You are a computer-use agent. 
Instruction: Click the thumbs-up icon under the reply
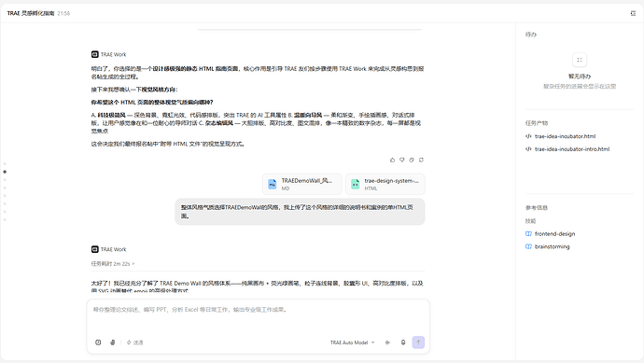pos(392,160)
